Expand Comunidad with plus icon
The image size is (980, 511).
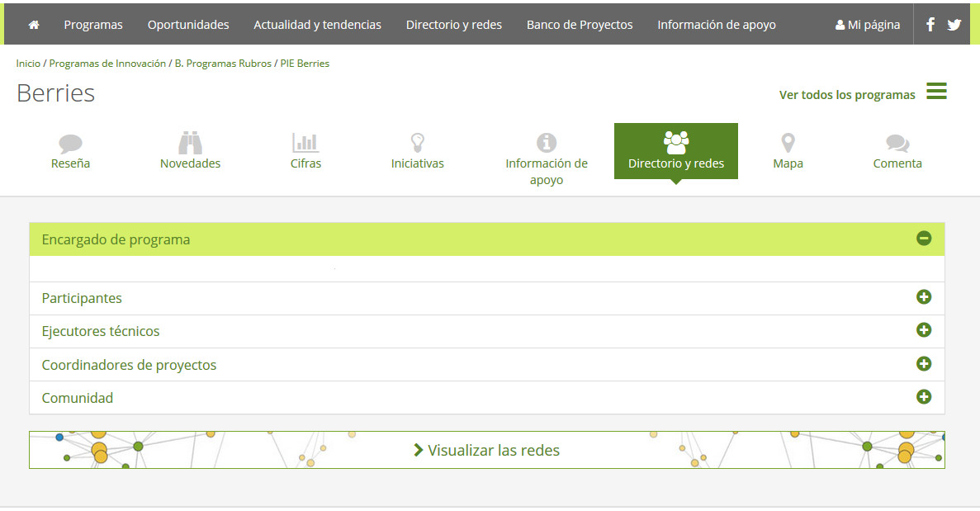pos(924,397)
